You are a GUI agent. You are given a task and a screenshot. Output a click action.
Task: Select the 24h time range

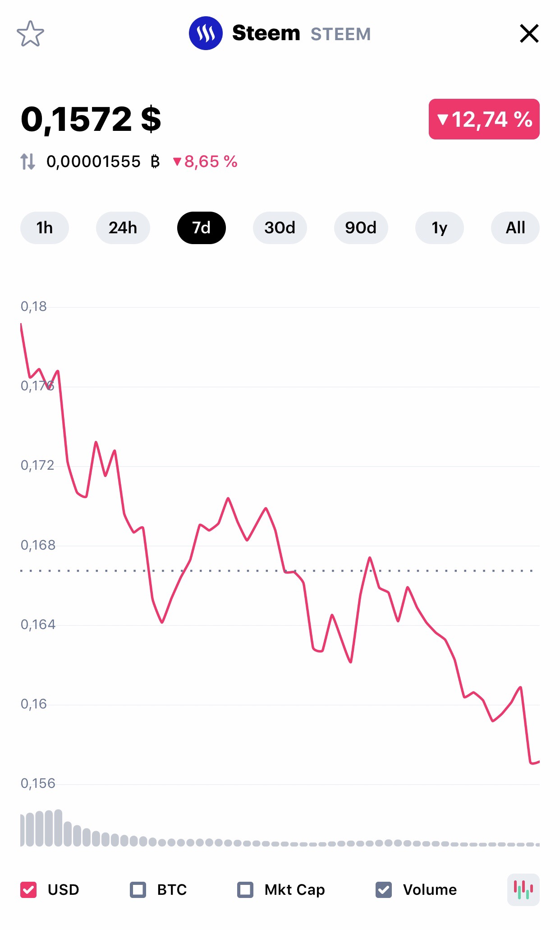pyautogui.click(x=123, y=228)
